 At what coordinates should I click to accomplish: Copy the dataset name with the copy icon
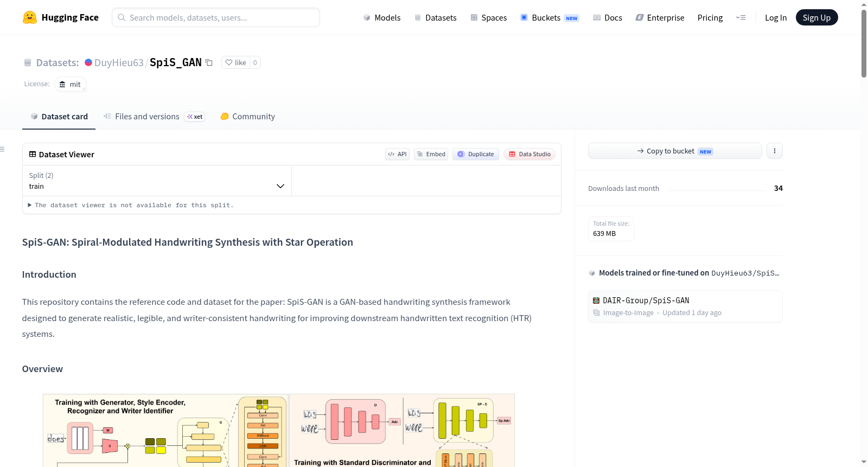coord(209,62)
